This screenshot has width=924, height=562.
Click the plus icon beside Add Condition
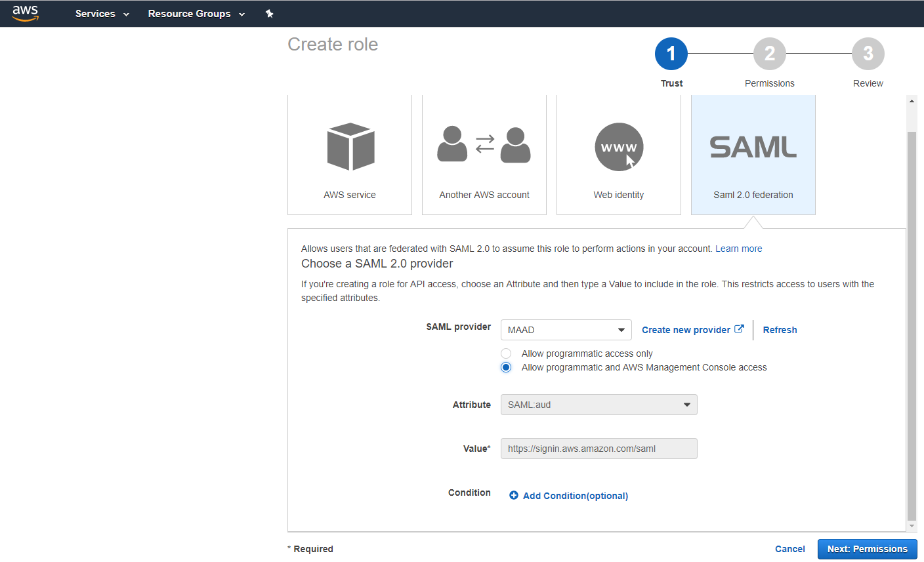(514, 496)
